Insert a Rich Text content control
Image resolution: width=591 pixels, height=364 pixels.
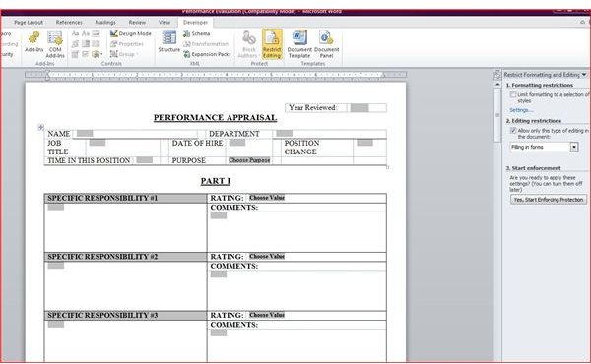click(x=76, y=33)
